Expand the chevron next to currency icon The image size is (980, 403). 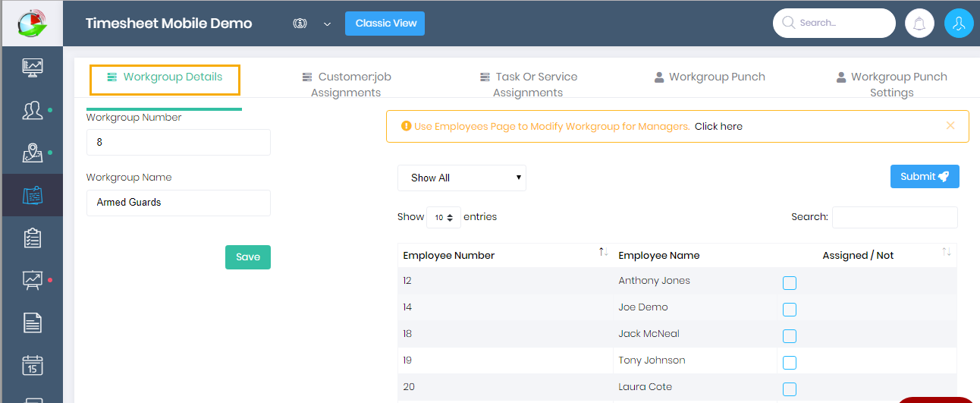(327, 24)
